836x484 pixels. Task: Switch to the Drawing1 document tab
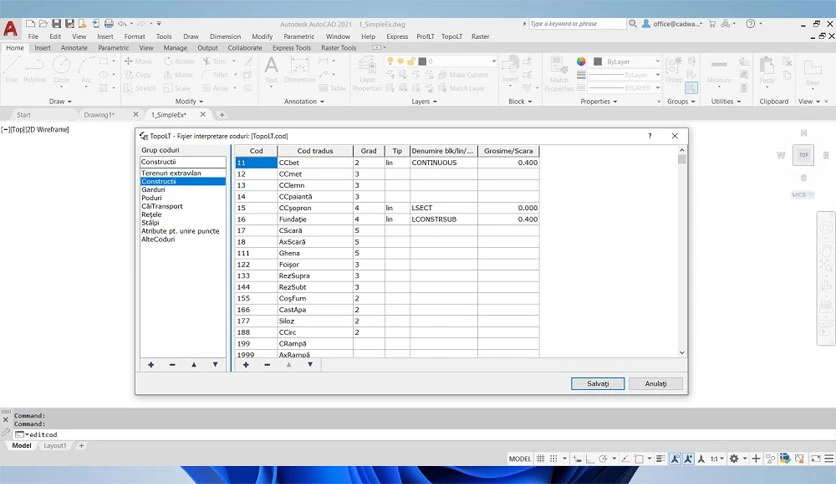[99, 115]
